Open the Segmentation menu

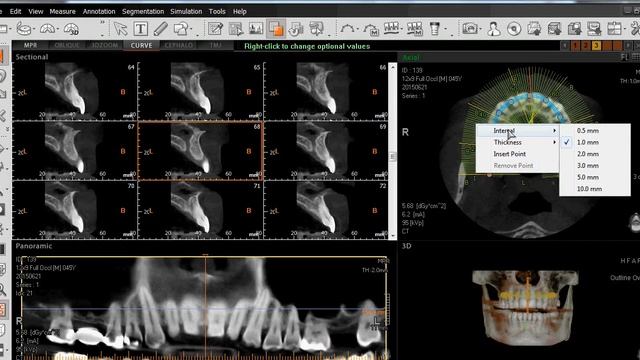coord(143,11)
